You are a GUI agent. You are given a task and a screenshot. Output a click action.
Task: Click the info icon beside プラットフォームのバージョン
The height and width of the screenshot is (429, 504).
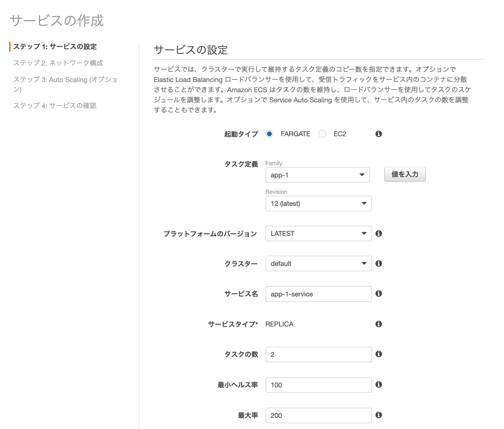coord(379,234)
